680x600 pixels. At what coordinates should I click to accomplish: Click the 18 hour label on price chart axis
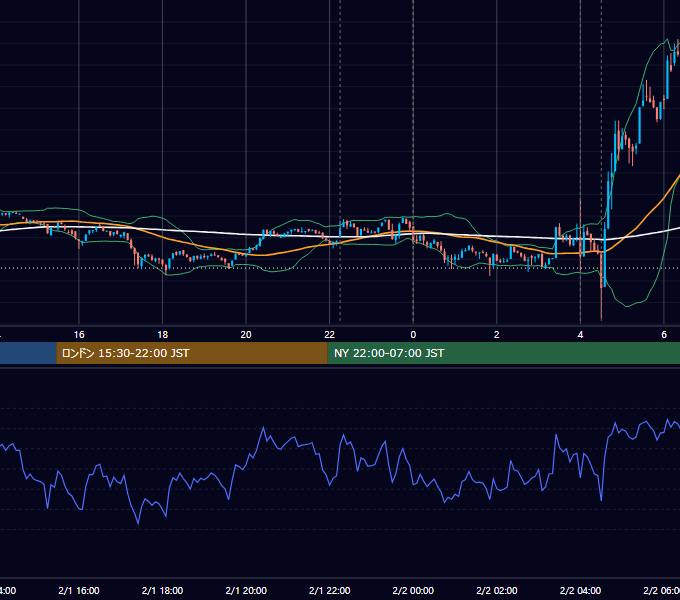coord(163,335)
